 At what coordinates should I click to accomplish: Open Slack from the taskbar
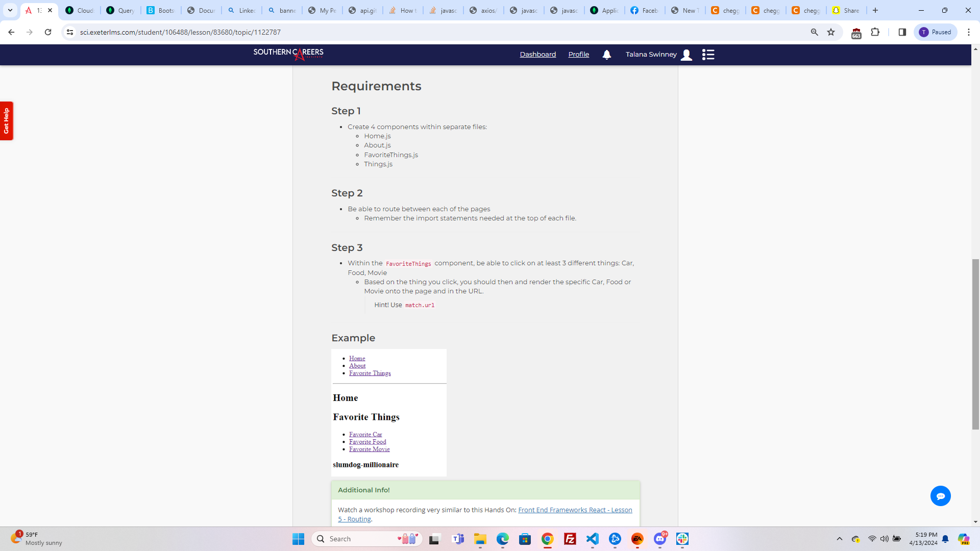click(x=683, y=539)
